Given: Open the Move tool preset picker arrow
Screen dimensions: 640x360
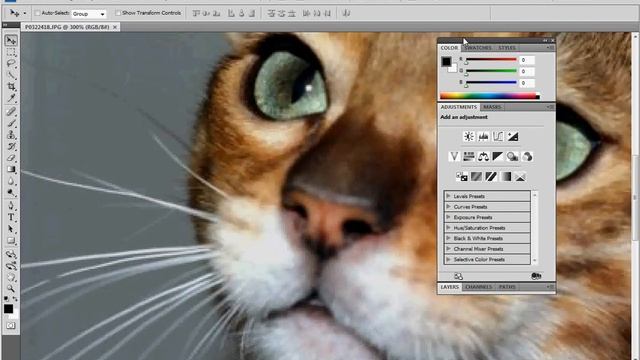Looking at the screenshot, I should [x=24, y=13].
